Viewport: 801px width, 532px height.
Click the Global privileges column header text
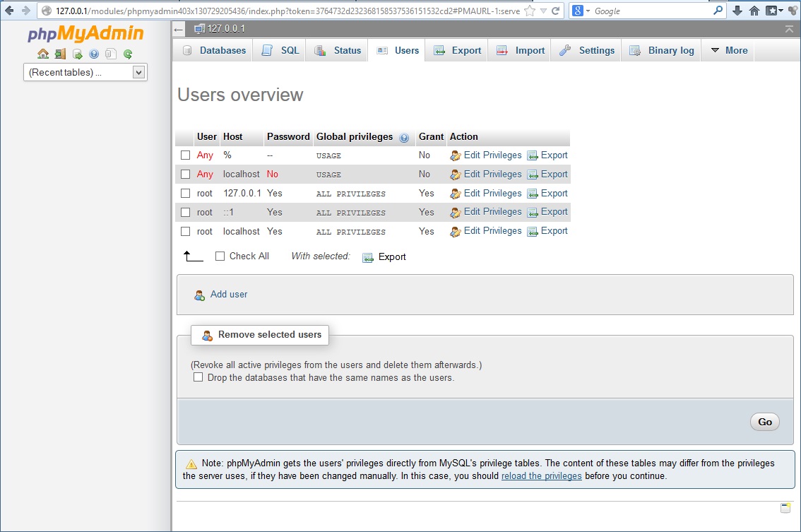click(355, 137)
